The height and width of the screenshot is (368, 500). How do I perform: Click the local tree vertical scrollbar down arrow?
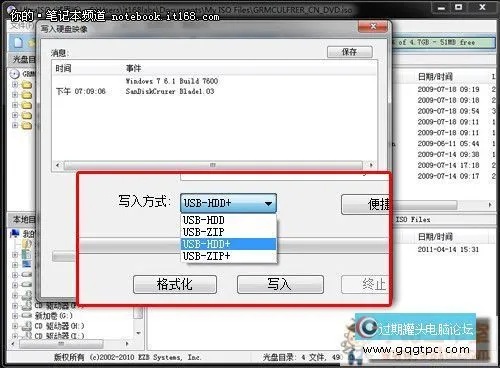point(138,333)
